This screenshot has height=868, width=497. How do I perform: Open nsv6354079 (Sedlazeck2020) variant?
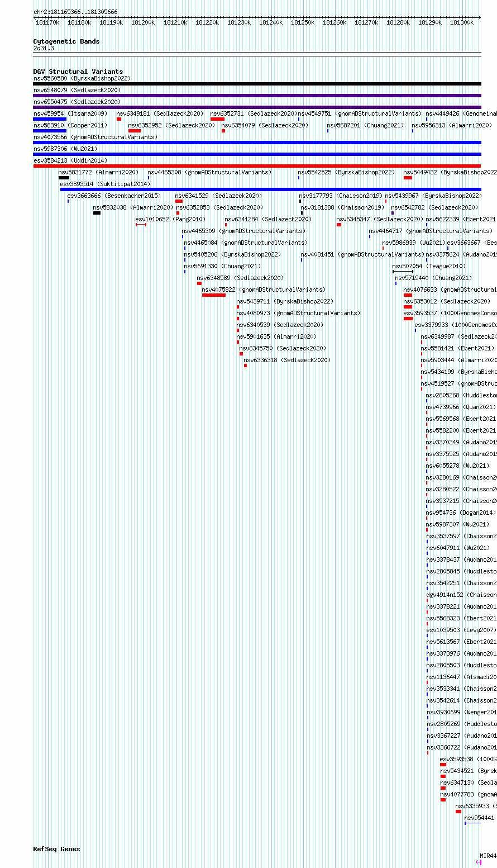(x=265, y=126)
